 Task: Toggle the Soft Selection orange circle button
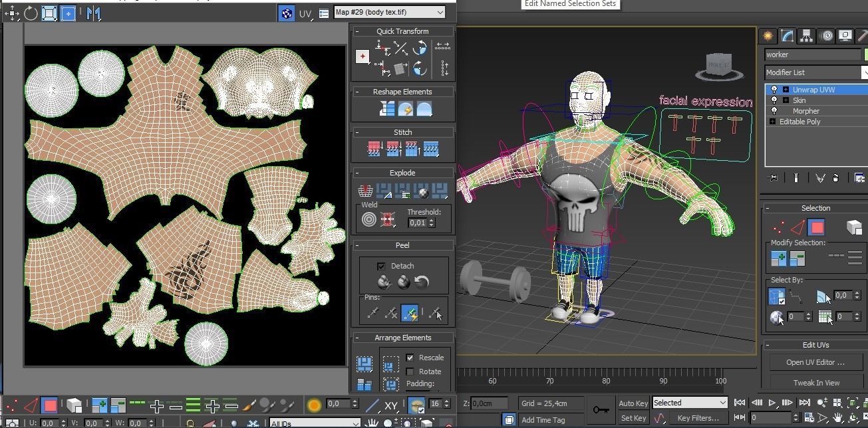[314, 405]
